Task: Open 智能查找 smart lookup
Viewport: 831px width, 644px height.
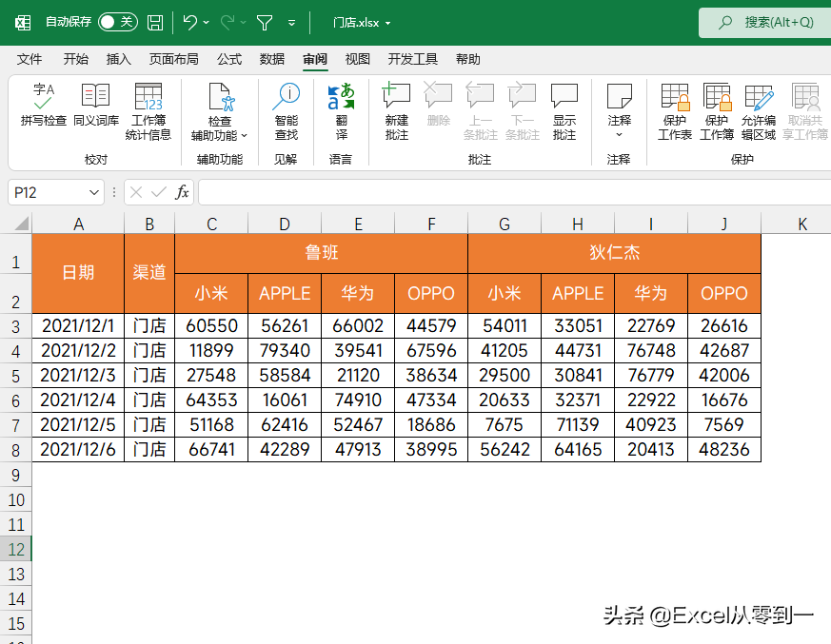Action: pos(287,111)
